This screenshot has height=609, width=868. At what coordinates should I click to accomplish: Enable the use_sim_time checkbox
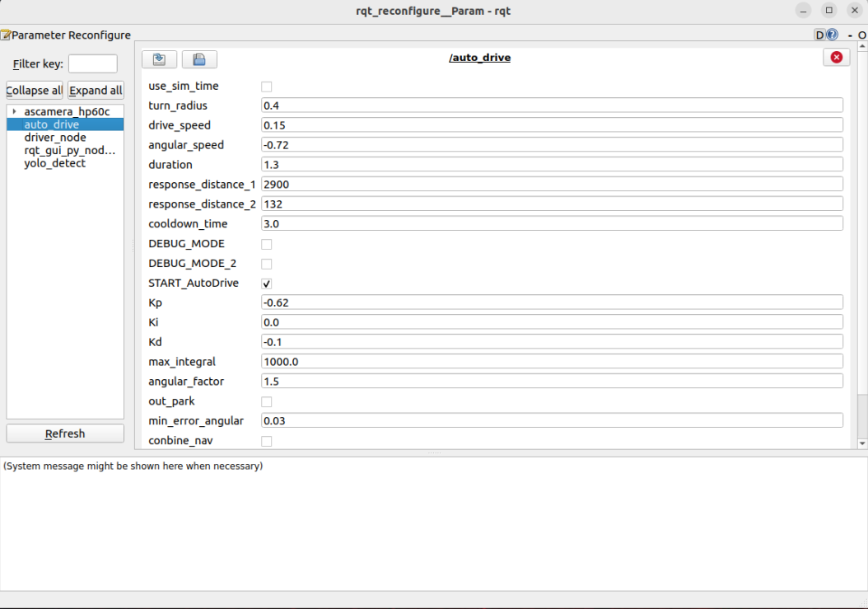tap(266, 87)
